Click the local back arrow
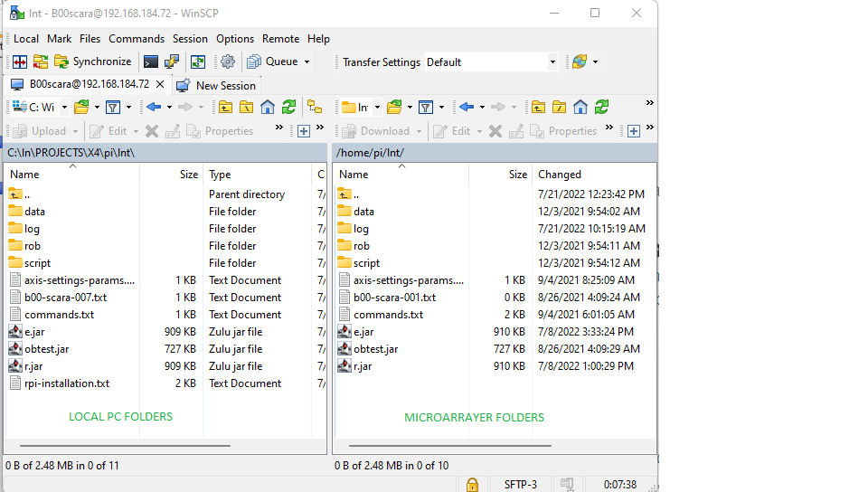This screenshot has height=492, width=868. [153, 107]
